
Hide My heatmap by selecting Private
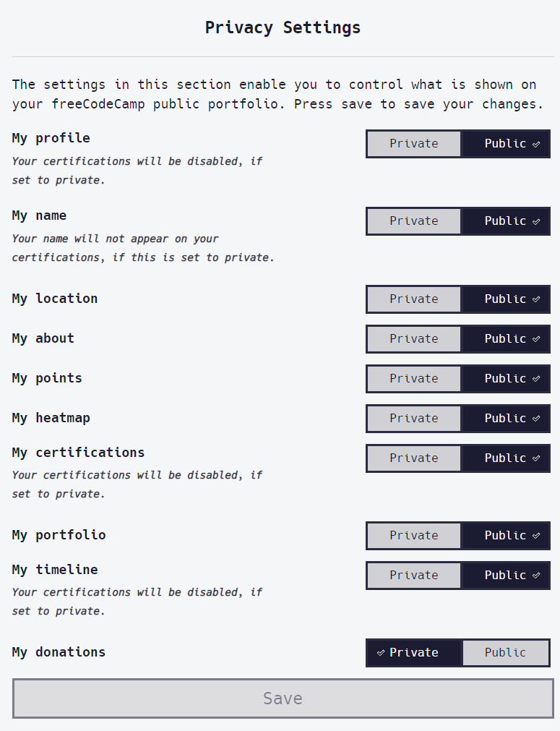click(x=413, y=418)
